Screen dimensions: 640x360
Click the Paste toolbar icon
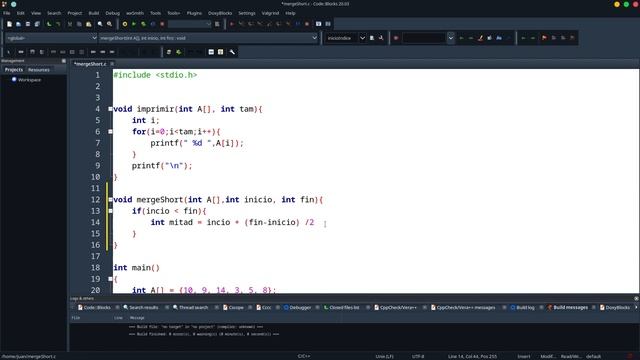pyautogui.click(x=89, y=24)
